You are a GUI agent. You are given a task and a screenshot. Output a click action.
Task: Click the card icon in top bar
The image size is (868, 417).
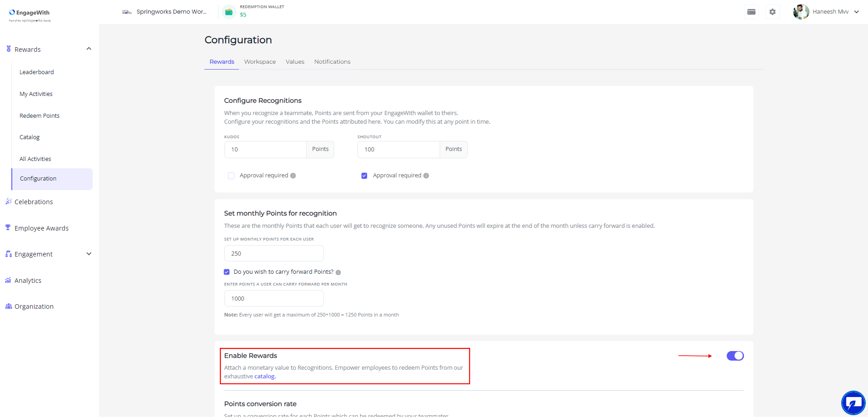pos(751,12)
